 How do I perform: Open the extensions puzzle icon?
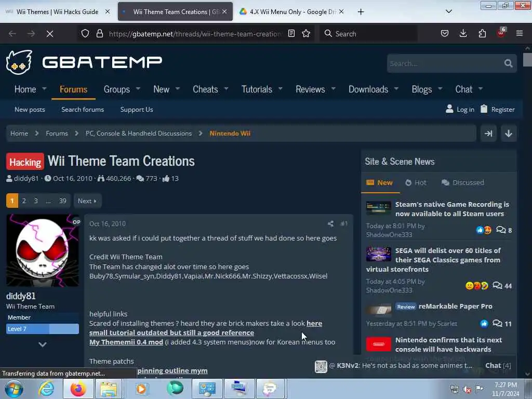[x=482, y=33]
